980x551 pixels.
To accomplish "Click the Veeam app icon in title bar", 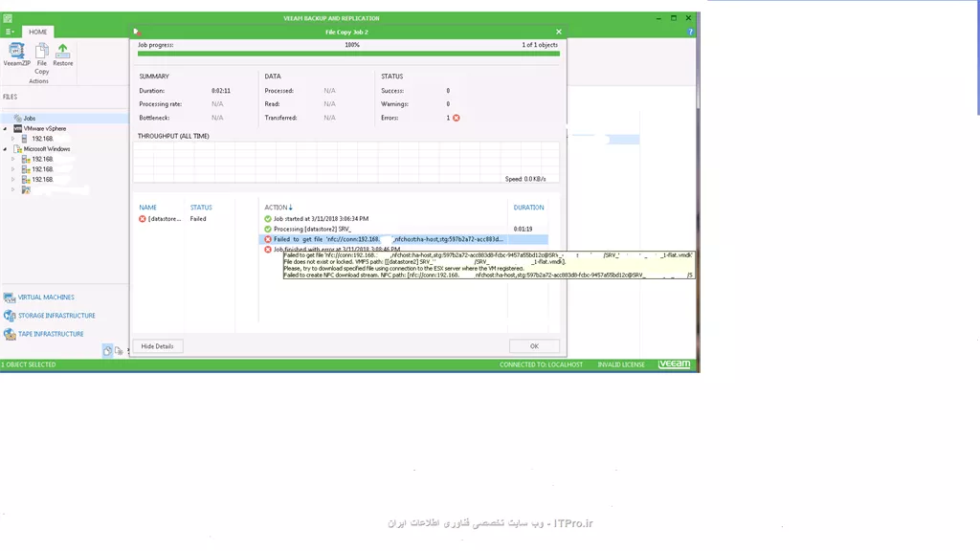I will 8,18.
